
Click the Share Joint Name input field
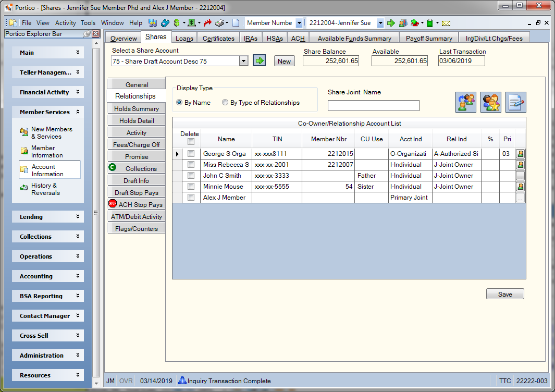[x=374, y=105]
